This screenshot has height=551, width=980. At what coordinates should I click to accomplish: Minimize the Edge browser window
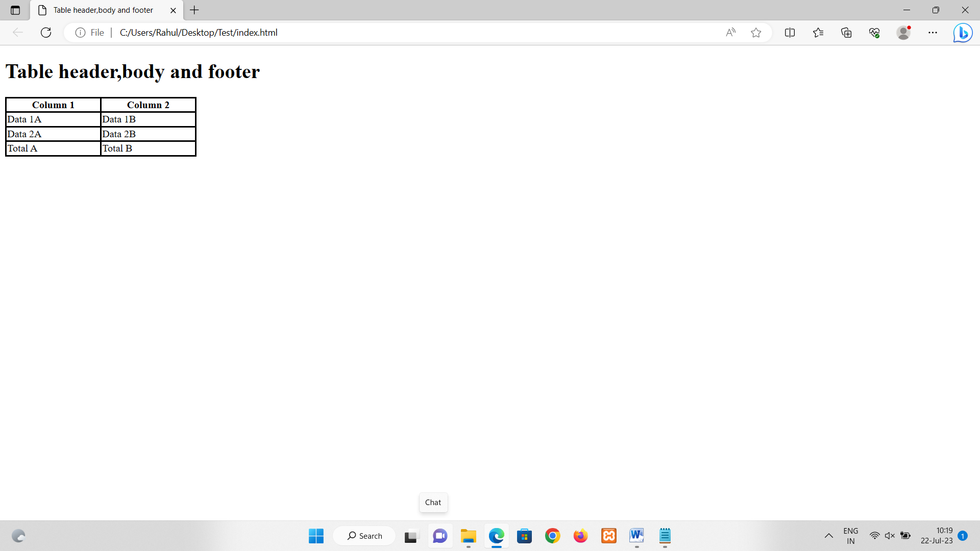pos(906,10)
